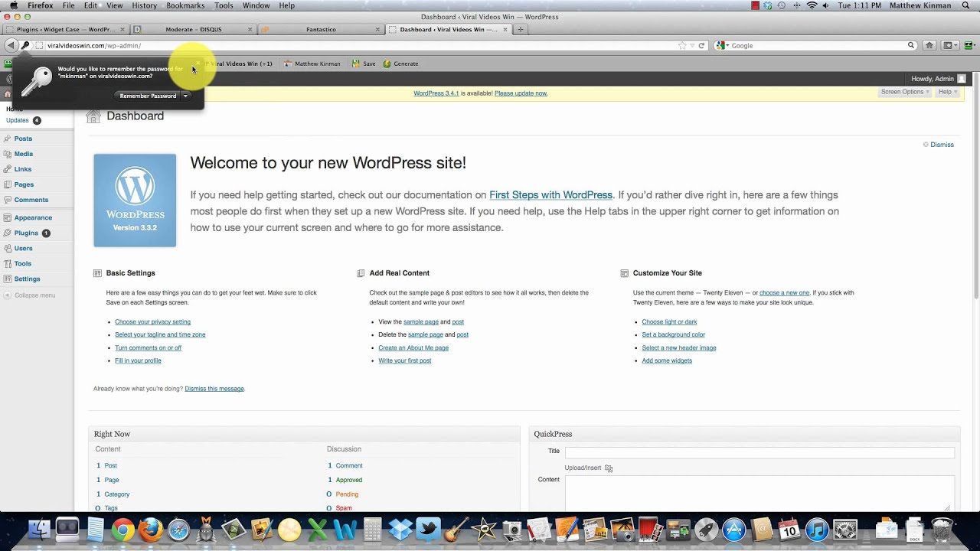Click Add some widgets link
Screen dimensions: 980x551
pos(667,360)
